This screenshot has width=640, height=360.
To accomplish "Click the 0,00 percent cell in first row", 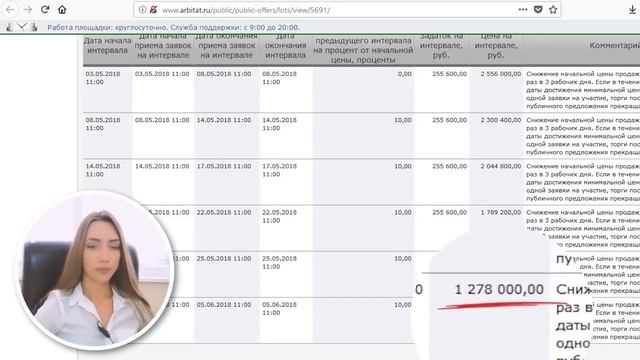I will coord(404,74).
